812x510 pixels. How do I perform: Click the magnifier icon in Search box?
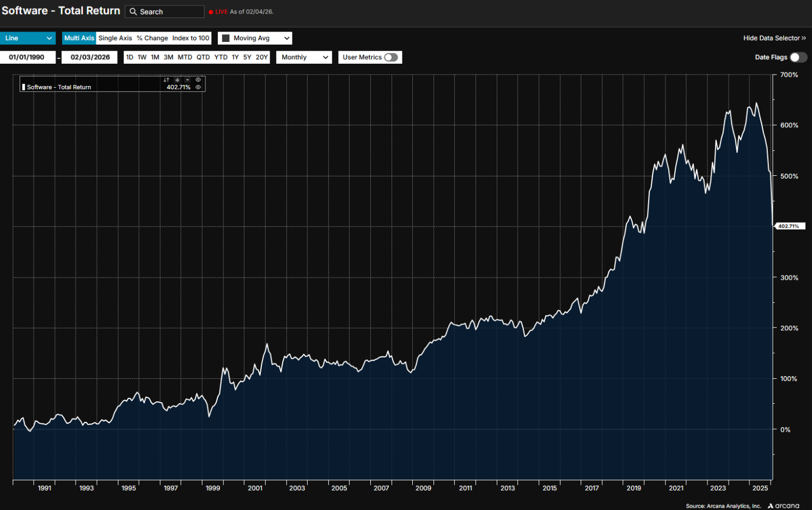coord(133,12)
